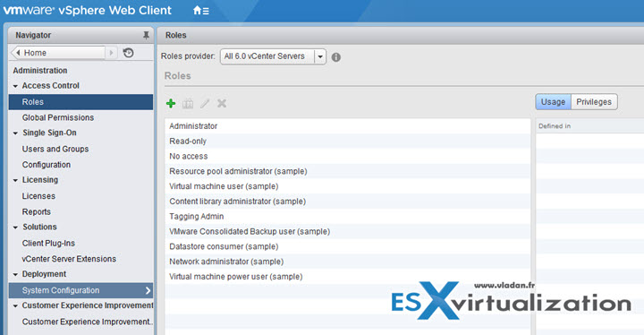Open System Configuration
Viewport: 644px width, 335px height.
(x=80, y=290)
